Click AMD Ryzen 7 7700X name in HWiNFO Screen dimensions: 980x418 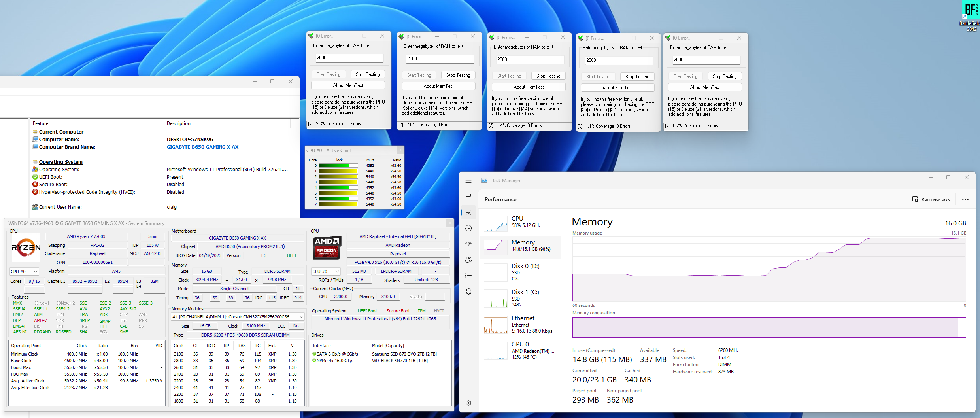[x=86, y=236]
